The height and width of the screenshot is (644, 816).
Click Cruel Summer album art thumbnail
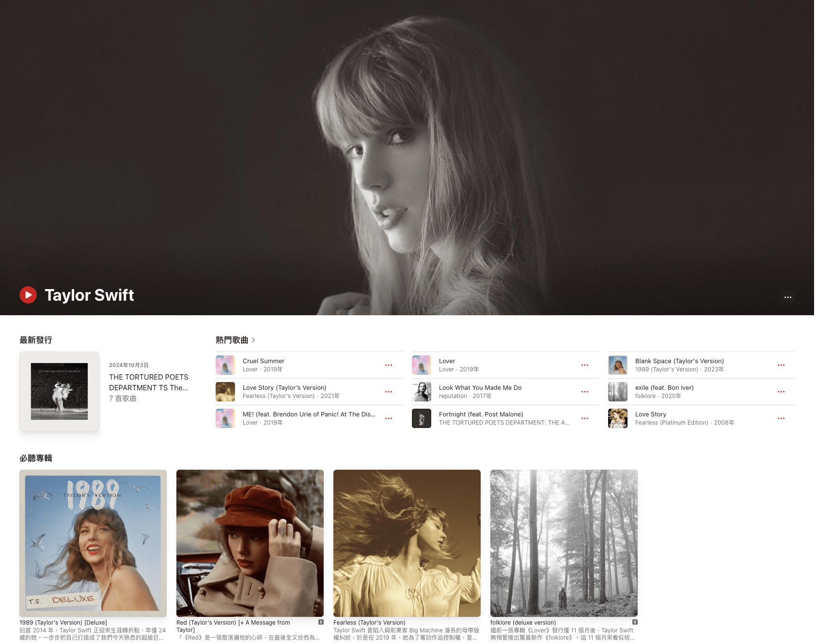(x=225, y=365)
